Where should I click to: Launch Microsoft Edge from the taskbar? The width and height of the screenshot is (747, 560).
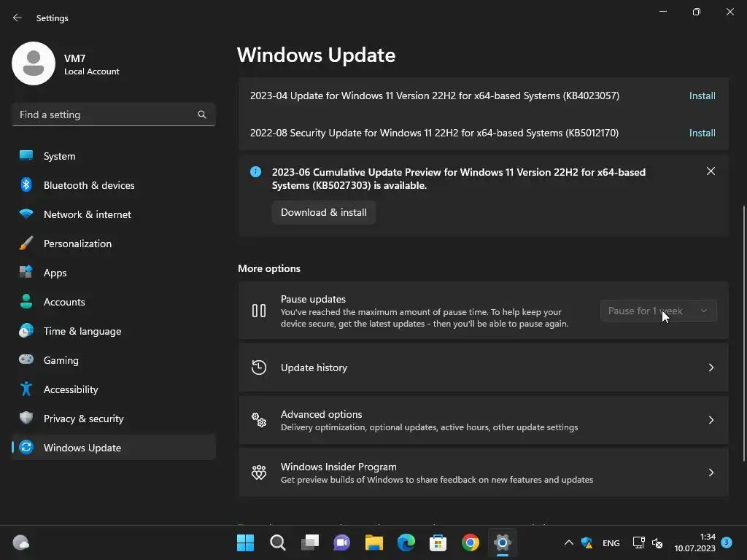(406, 542)
